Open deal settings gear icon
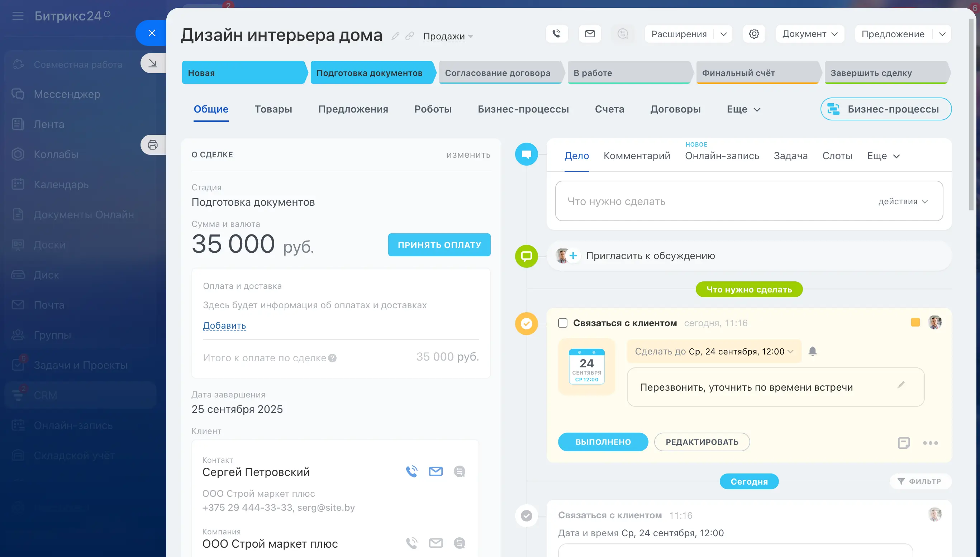This screenshot has width=980, height=557. pyautogui.click(x=753, y=34)
